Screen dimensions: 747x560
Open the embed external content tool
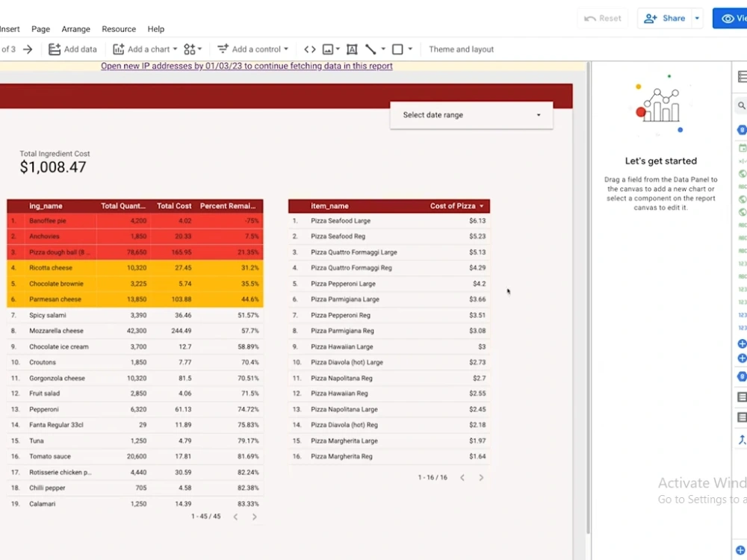pyautogui.click(x=309, y=49)
